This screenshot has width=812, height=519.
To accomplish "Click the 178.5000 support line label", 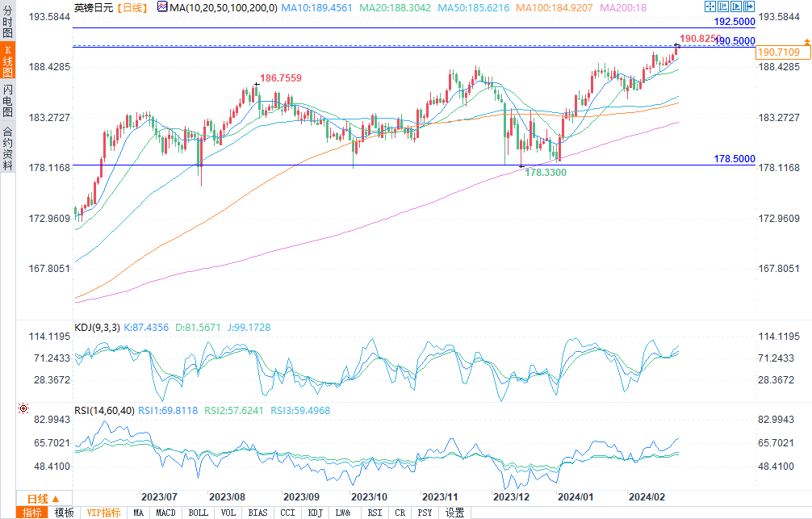I will [x=734, y=159].
